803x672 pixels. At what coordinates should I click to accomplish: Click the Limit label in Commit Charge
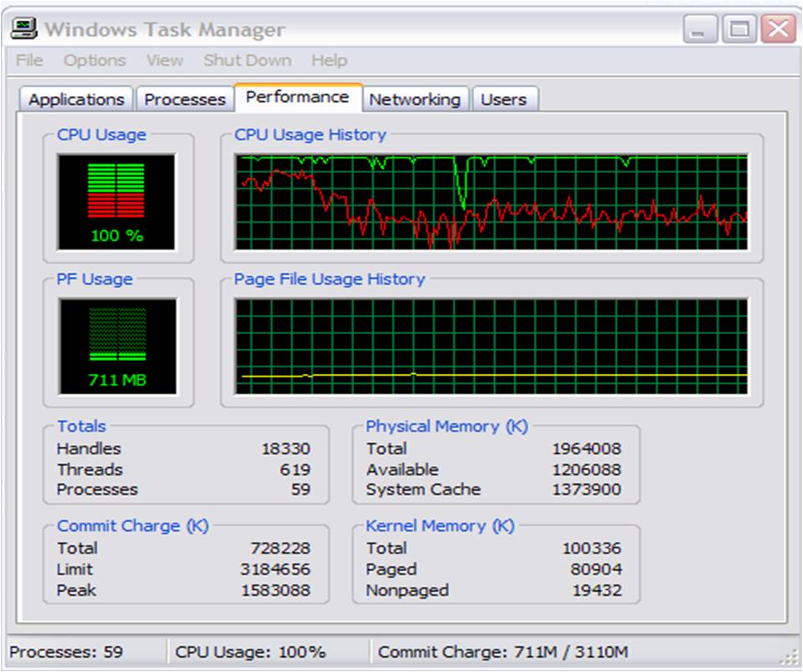click(x=75, y=569)
